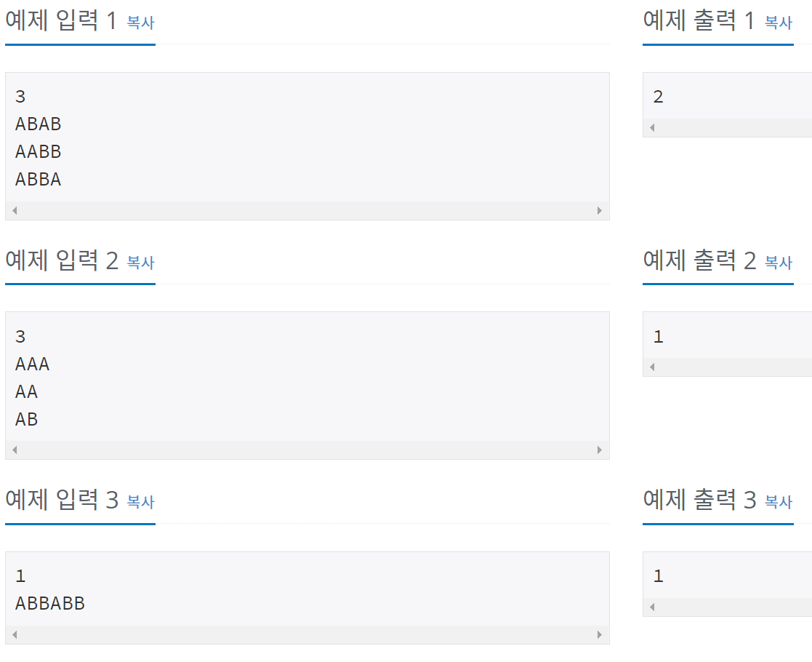This screenshot has width=812, height=662.
Task: Click the scrollbar track under 예제 입력 1
Action: pyautogui.click(x=305, y=210)
